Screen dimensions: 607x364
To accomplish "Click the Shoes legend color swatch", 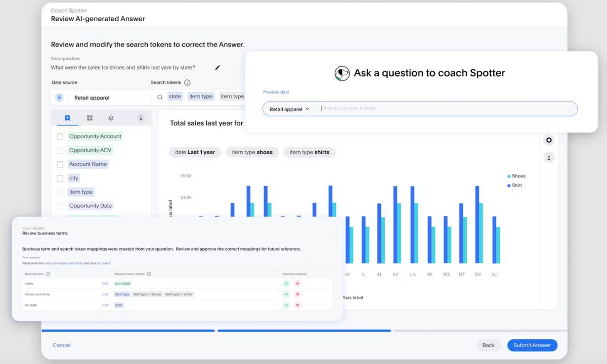I will tap(509, 176).
